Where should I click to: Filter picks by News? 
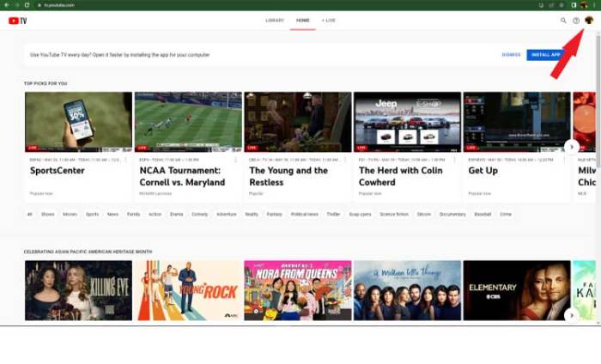113,214
